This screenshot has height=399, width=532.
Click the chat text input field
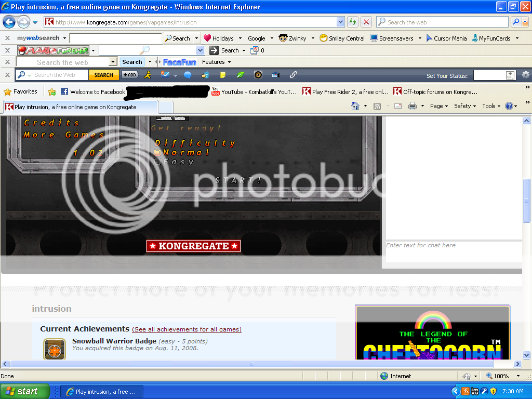pos(454,252)
